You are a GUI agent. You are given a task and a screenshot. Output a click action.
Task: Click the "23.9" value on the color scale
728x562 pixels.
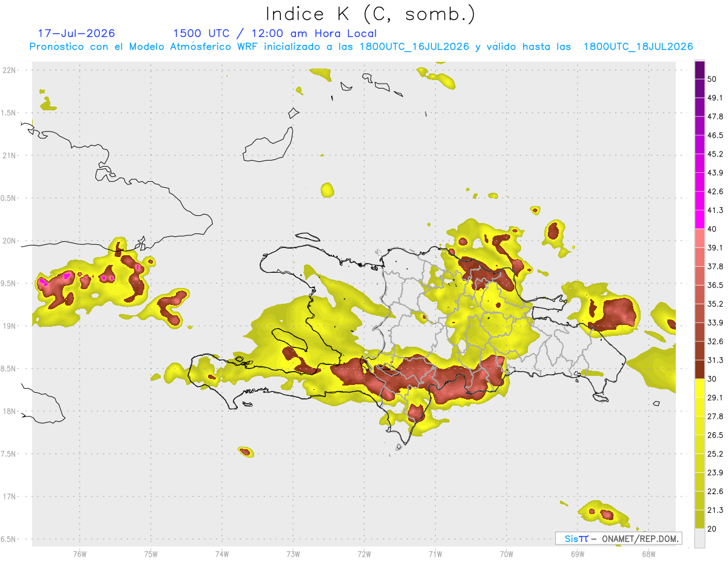pyautogui.click(x=715, y=473)
